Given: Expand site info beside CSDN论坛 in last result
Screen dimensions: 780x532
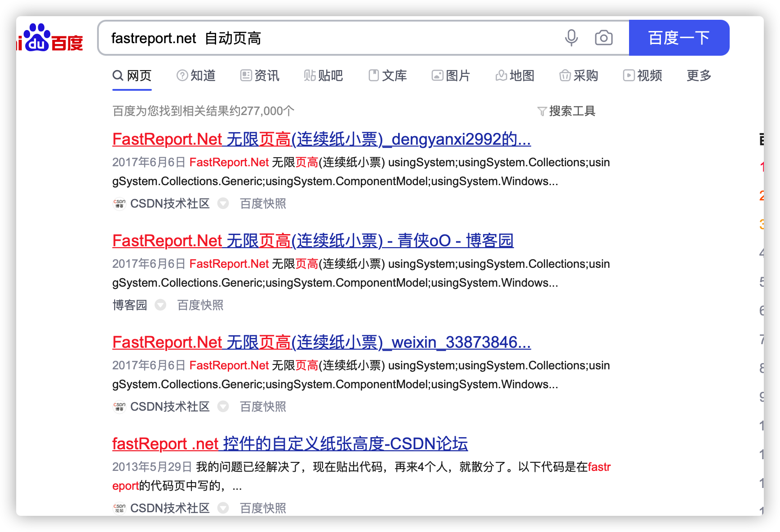Looking at the screenshot, I should tap(223, 508).
